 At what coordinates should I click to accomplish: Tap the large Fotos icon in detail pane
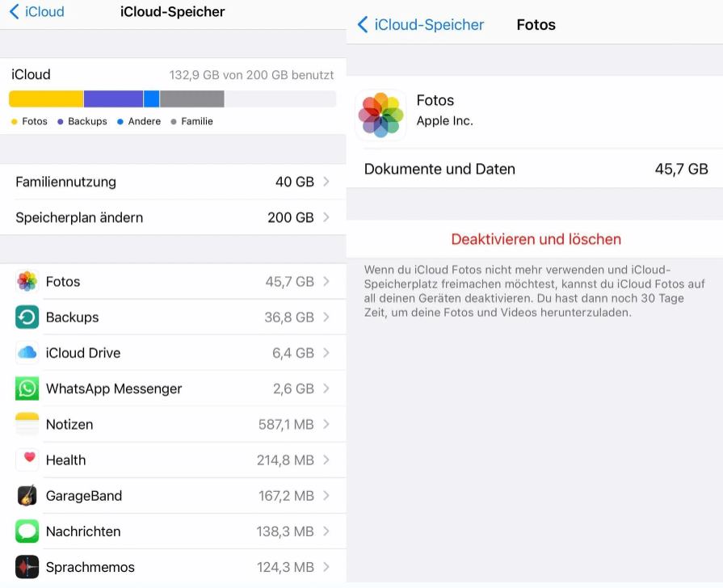[380, 115]
